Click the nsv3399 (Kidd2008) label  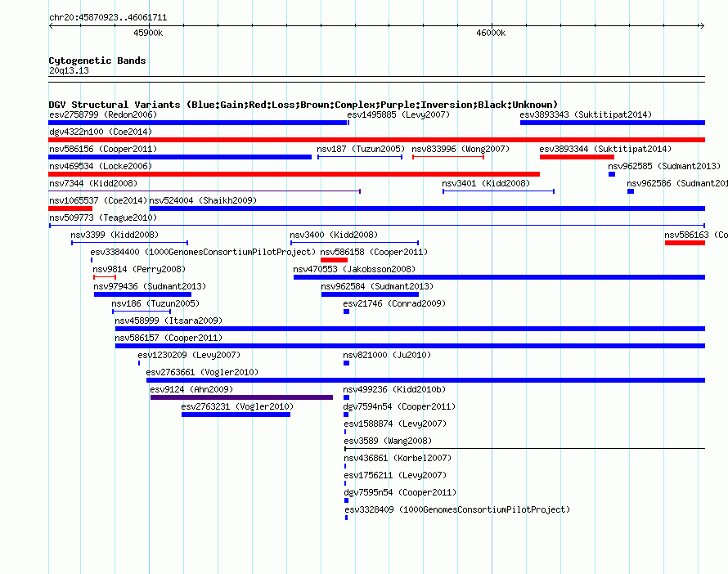click(x=115, y=235)
